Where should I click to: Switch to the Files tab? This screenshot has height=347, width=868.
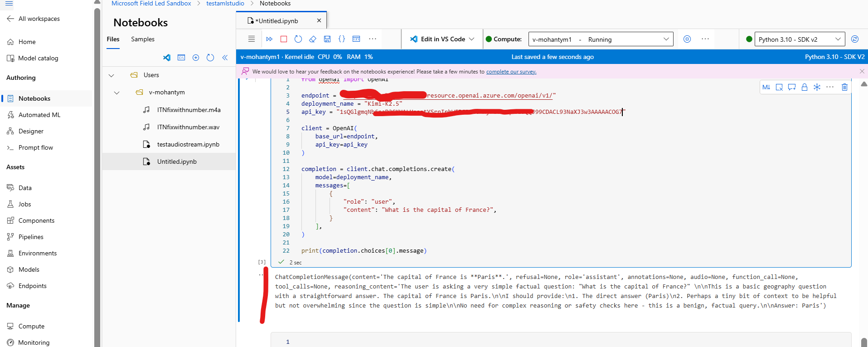(113, 39)
